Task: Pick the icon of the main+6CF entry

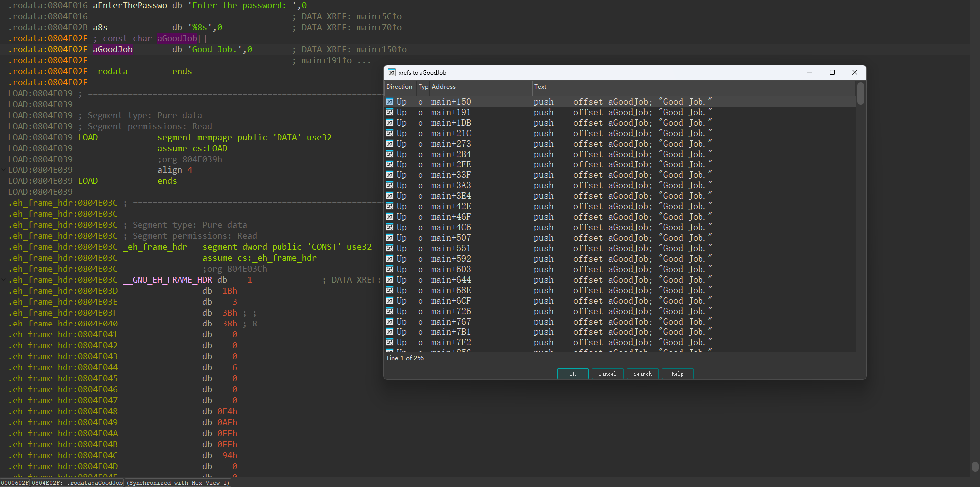Action: 390,301
